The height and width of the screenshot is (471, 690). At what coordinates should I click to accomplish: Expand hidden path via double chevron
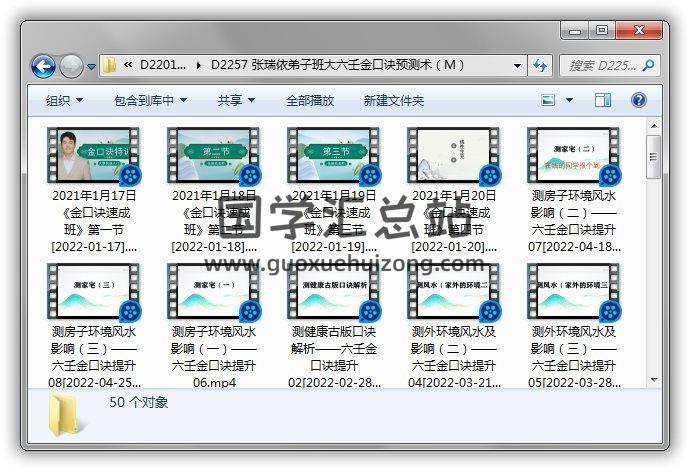click(x=128, y=65)
